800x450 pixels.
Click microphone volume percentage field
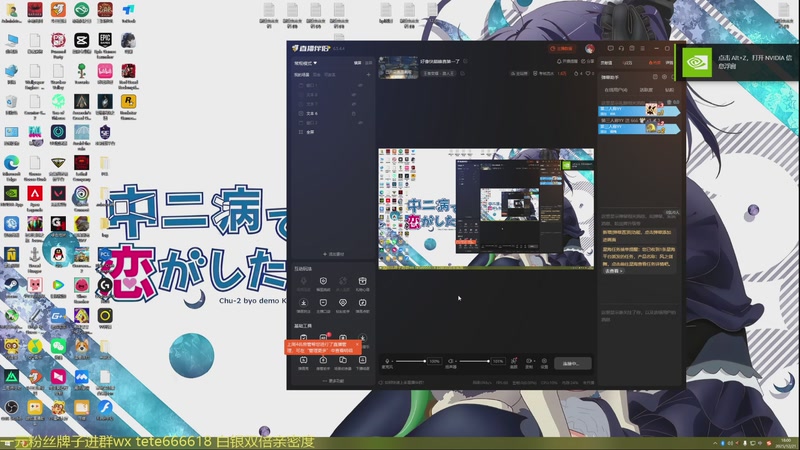[435, 361]
